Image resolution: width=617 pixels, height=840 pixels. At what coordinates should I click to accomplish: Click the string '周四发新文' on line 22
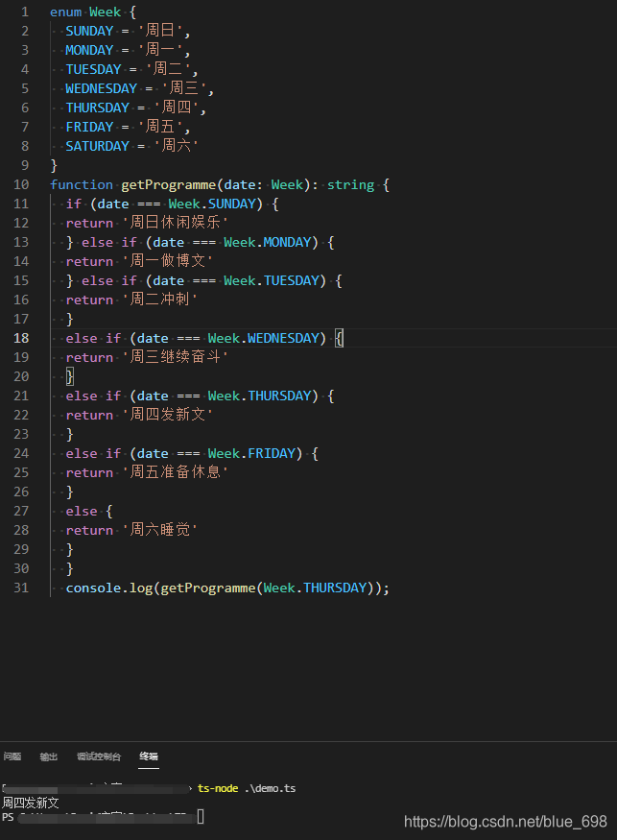[168, 414]
